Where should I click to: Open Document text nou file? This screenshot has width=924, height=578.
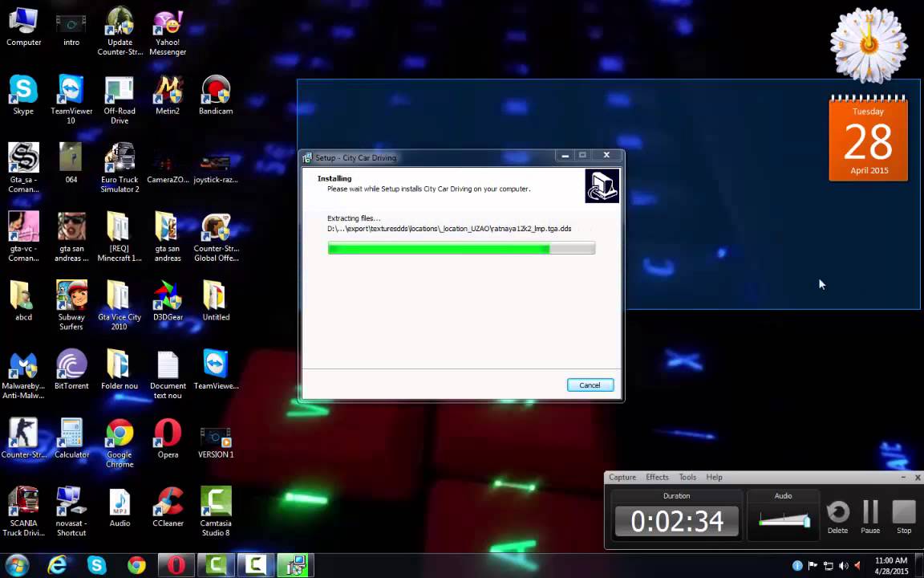coord(168,374)
